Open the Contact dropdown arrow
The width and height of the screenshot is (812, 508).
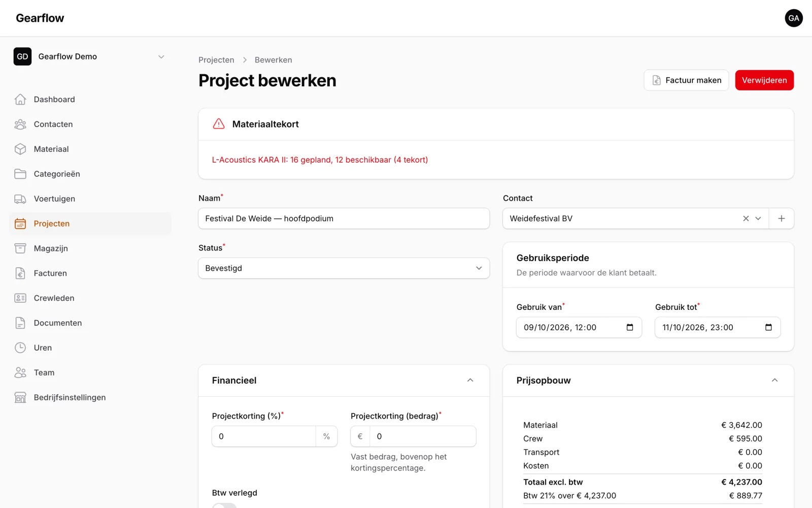point(758,218)
